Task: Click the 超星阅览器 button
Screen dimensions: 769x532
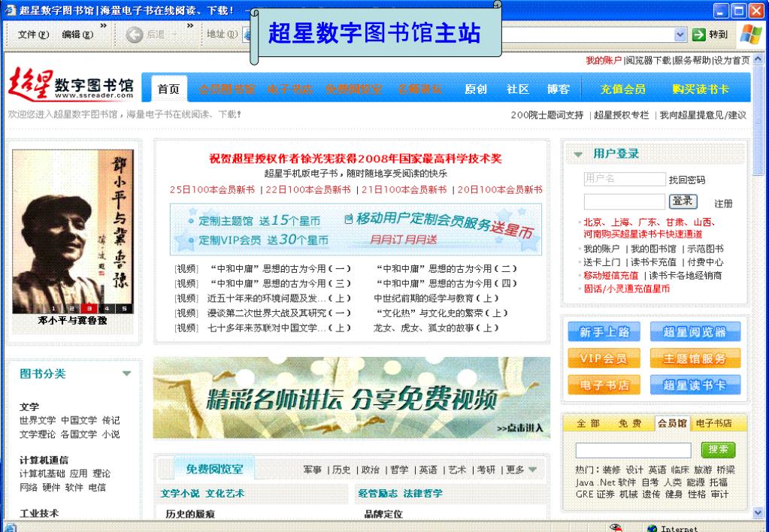Action: coord(695,332)
